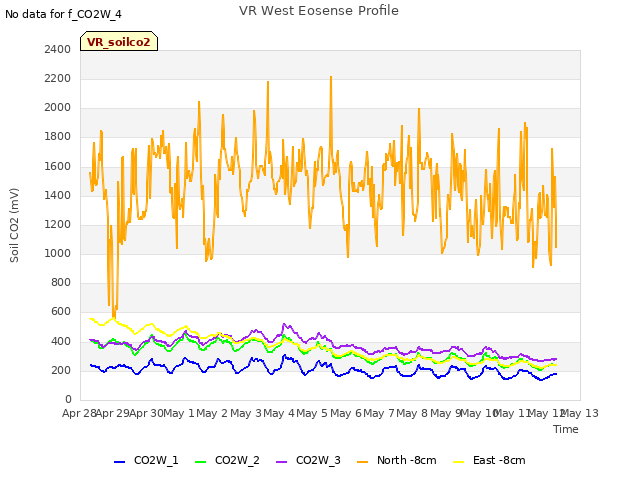
Task: Click the 1200 y-axis tick label
Action: [58, 224]
